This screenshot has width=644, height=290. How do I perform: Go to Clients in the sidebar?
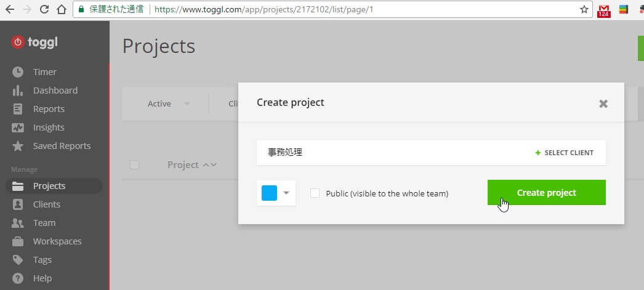click(x=47, y=204)
